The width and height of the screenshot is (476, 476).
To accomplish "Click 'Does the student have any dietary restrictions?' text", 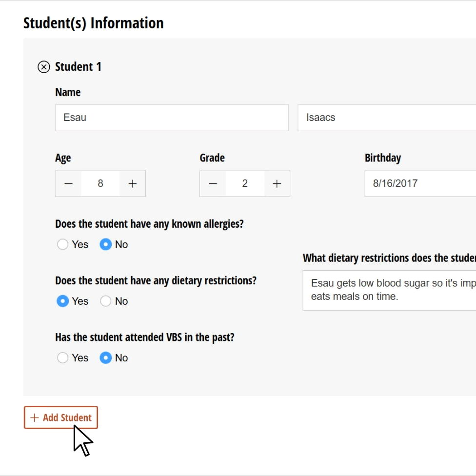I will 156,281.
